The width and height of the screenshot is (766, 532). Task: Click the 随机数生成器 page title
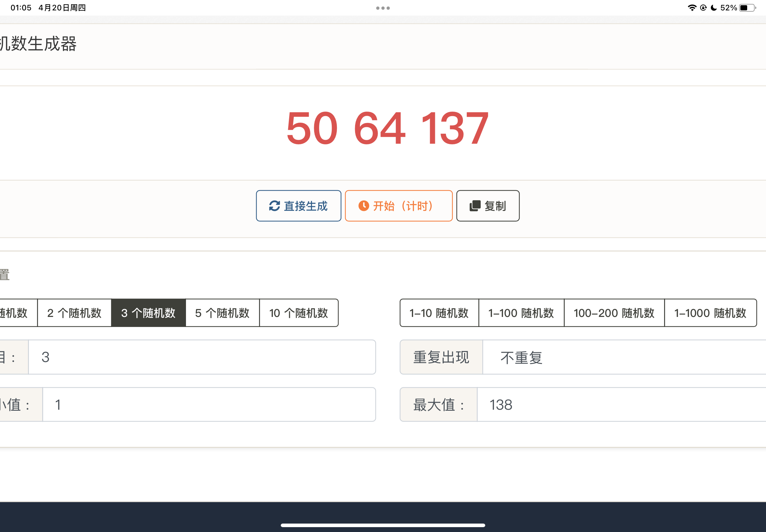[x=38, y=44]
